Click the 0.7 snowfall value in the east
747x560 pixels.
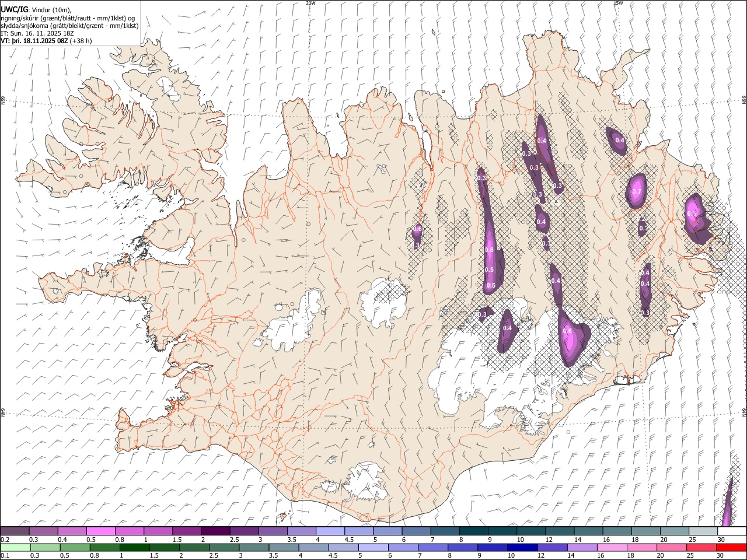637,192
